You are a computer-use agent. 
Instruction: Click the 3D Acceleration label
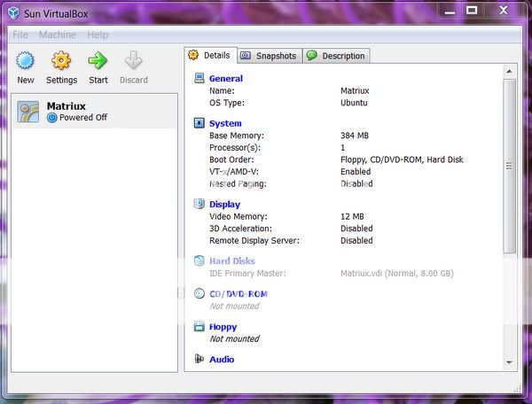click(x=240, y=229)
